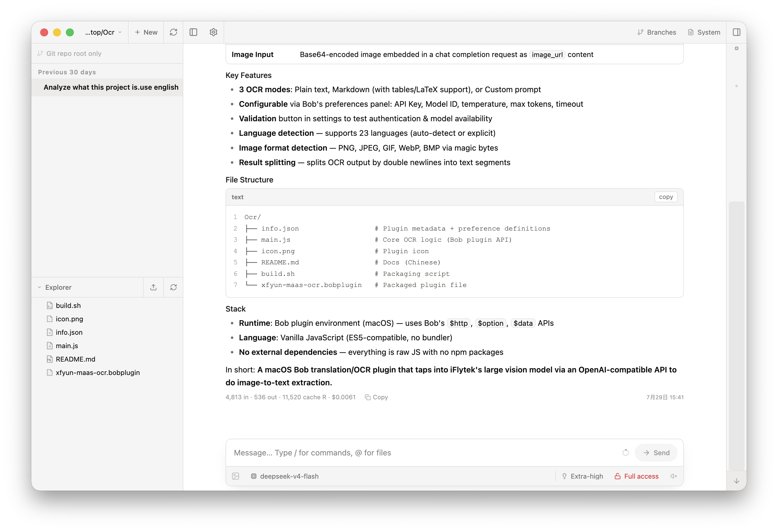Image resolution: width=778 pixels, height=532 pixels.
Task: Click the vertical scrollbar thumb
Action: [736, 336]
